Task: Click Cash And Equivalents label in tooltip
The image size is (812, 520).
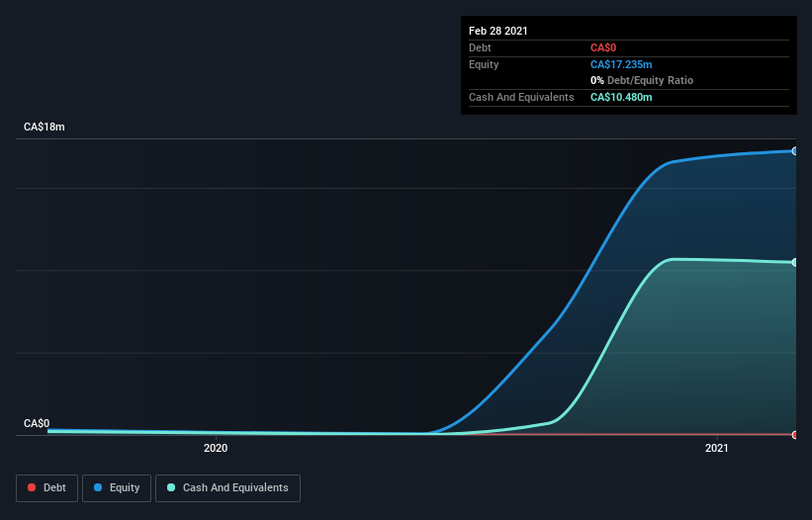Action: (521, 97)
